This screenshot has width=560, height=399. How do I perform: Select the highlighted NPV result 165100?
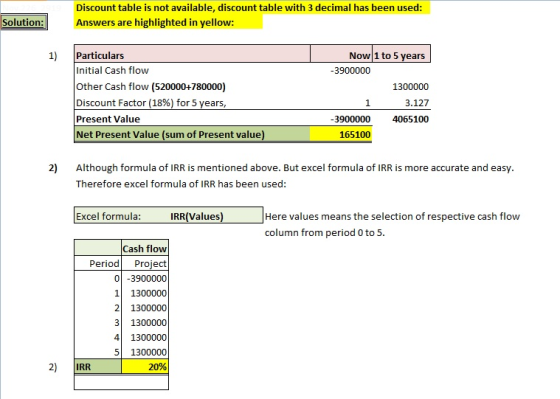click(341, 134)
